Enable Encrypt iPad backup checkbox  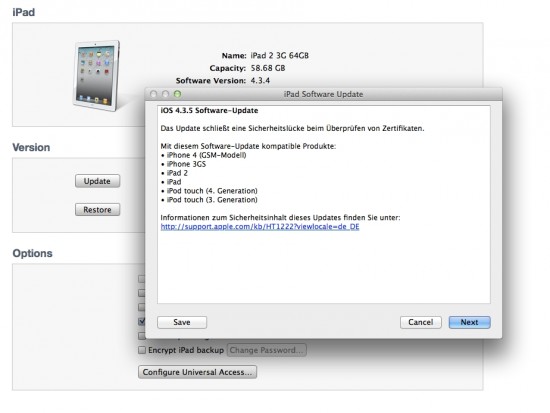pos(142,350)
